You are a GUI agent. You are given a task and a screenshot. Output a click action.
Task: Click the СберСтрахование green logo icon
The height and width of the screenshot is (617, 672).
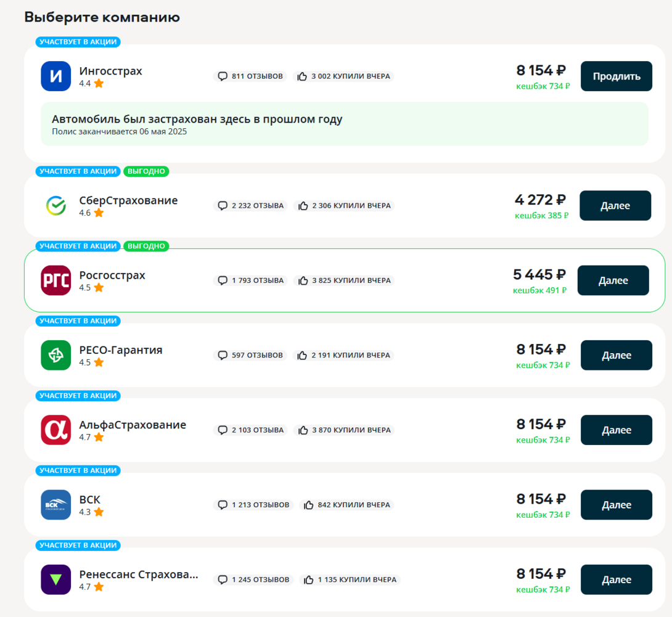(x=56, y=206)
